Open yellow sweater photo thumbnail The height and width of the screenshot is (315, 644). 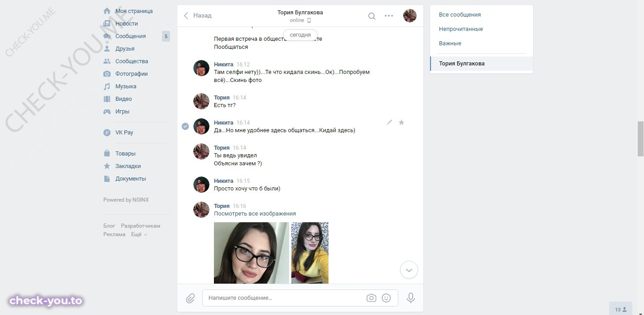click(310, 253)
